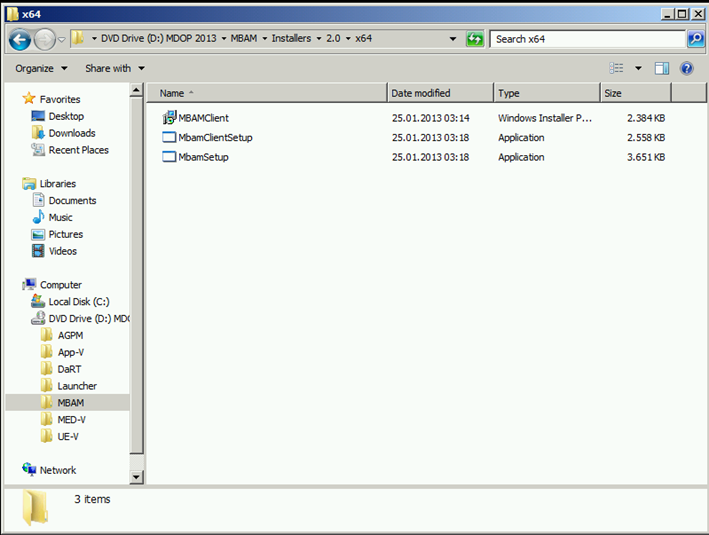Image resolution: width=709 pixels, height=535 pixels.
Task: Open the Organize menu
Action: 41,68
